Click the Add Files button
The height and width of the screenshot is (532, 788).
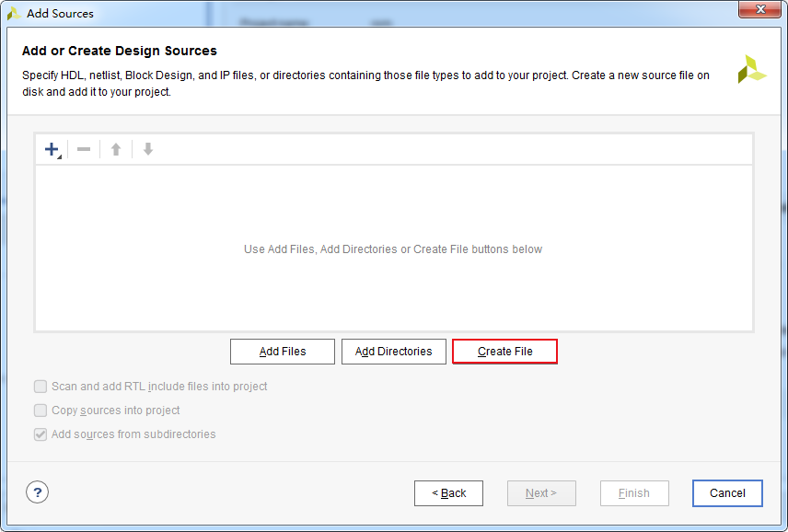[283, 352]
